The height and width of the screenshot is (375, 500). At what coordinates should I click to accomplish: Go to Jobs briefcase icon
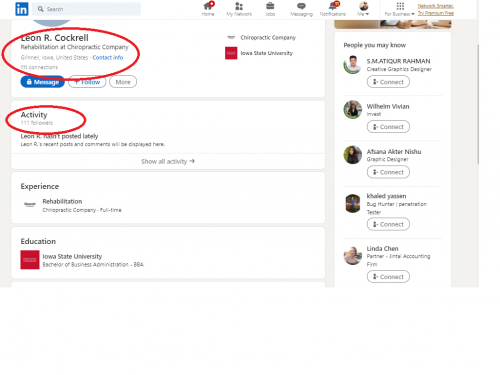270,9
